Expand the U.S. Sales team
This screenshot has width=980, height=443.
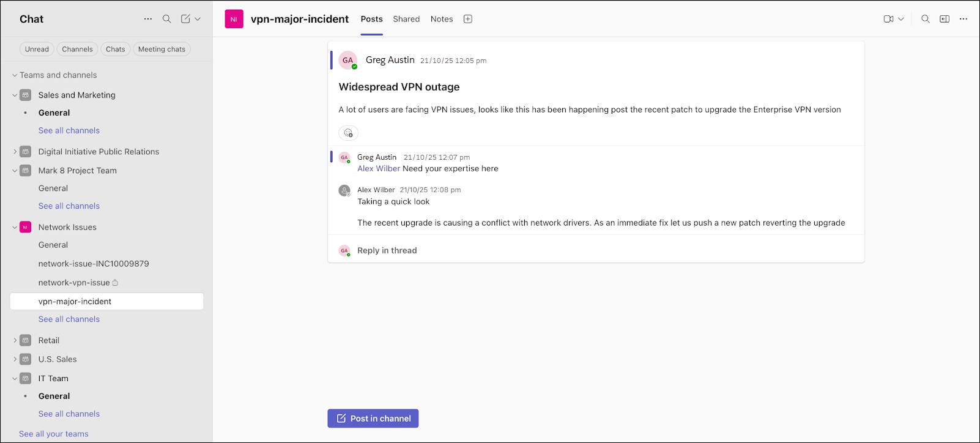(15, 359)
